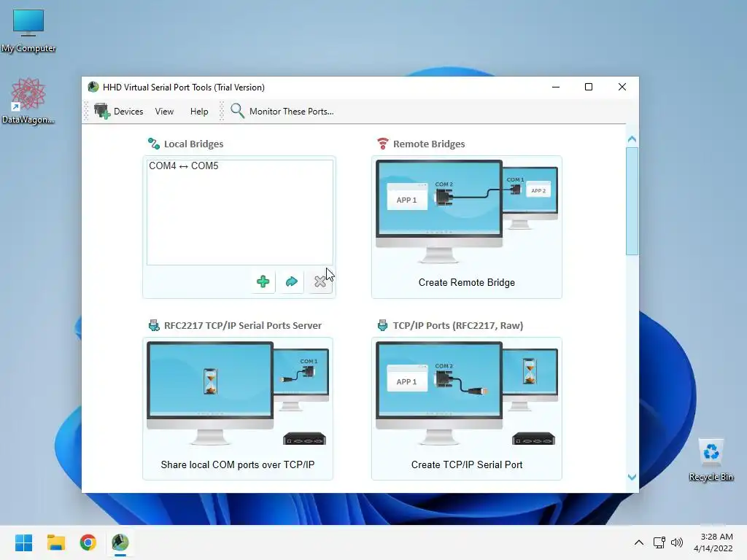Image resolution: width=747 pixels, height=560 pixels.
Task: Click the teal arrow edit bridge icon
Action: coord(292,281)
